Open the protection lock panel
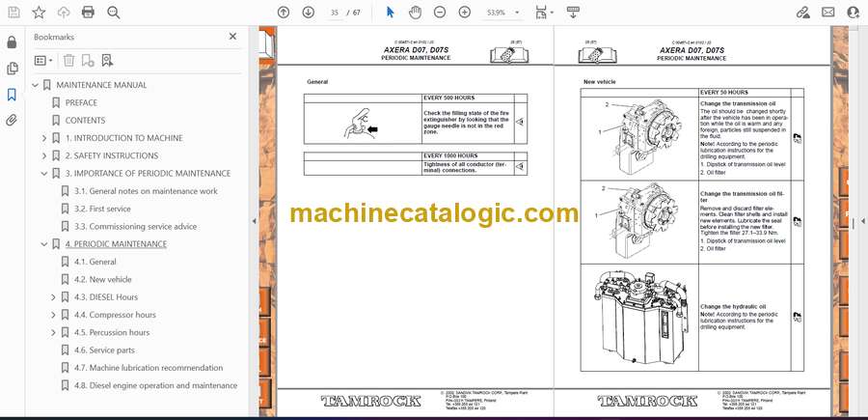This screenshot has width=868, height=420. point(12,42)
